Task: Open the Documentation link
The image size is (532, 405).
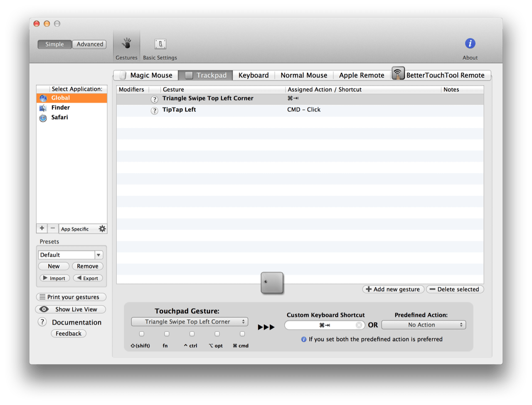Action: pos(76,322)
